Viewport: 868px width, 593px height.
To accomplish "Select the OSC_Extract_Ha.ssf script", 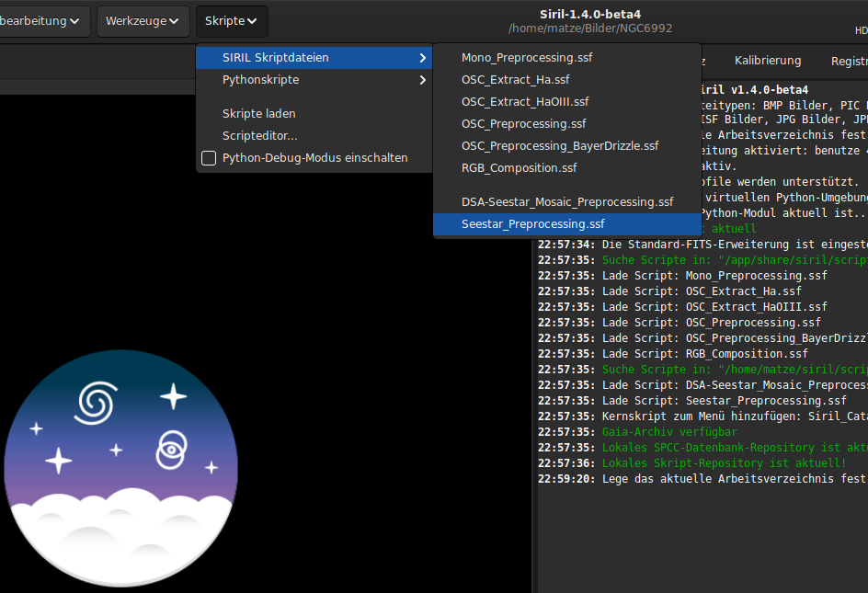I will tap(515, 80).
